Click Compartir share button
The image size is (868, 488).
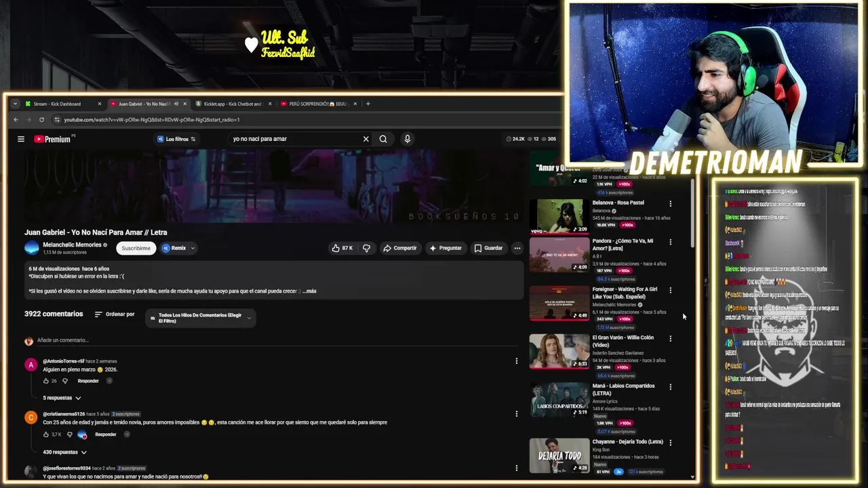coord(399,248)
